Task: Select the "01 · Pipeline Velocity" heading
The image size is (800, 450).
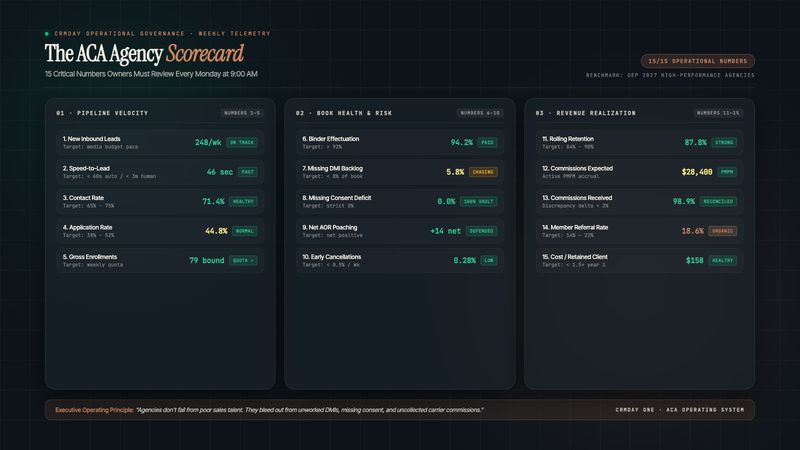Action: pyautogui.click(x=102, y=113)
